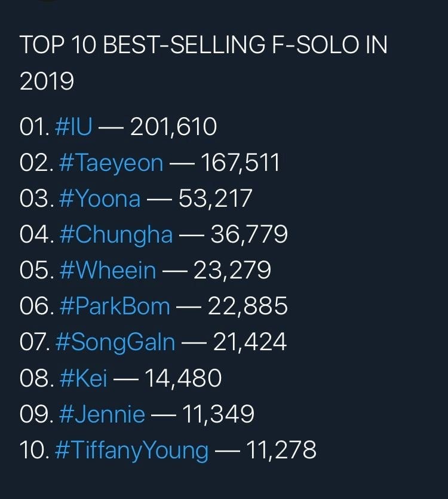Click Yoona's sales figure 53,217

tap(216, 199)
